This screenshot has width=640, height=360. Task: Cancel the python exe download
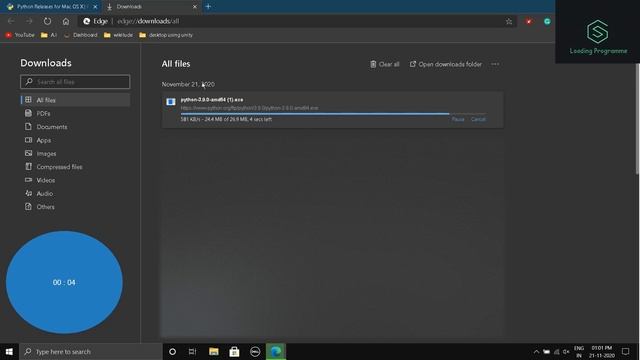coord(478,119)
